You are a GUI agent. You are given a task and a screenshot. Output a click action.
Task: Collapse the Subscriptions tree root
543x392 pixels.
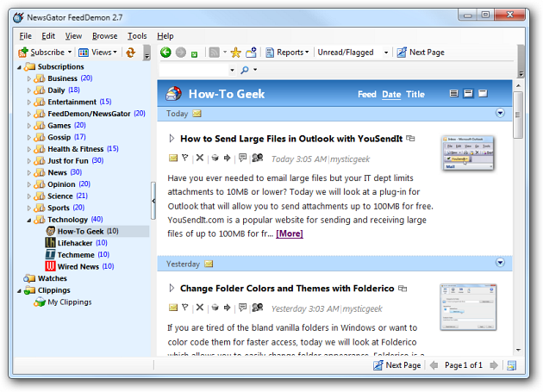(x=19, y=67)
